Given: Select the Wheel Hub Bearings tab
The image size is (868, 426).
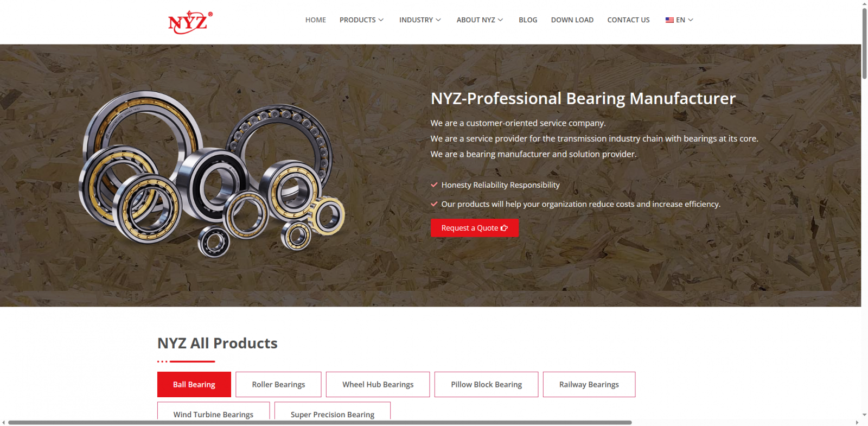Looking at the screenshot, I should click(378, 384).
